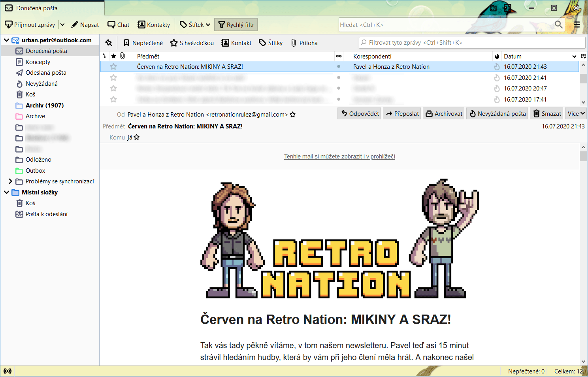Open the Více dropdown menu
The image size is (588, 377).
(x=576, y=114)
